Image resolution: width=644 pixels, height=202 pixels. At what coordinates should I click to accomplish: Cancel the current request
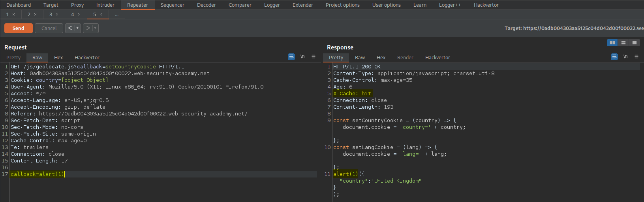coord(49,28)
